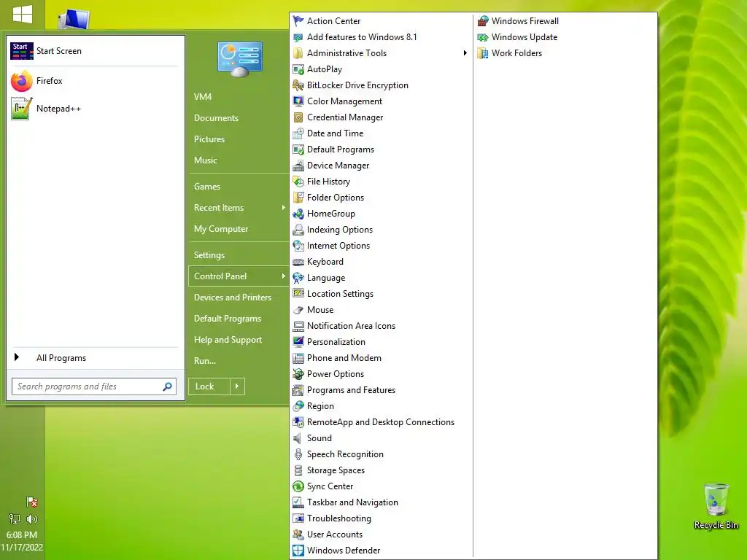
Task: Open BitLocker Drive Encryption icon
Action: point(298,85)
